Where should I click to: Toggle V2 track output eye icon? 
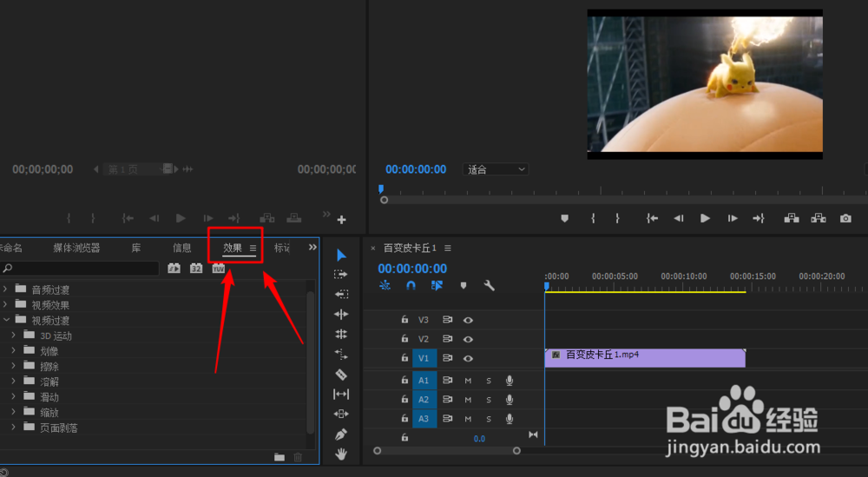[468, 339]
